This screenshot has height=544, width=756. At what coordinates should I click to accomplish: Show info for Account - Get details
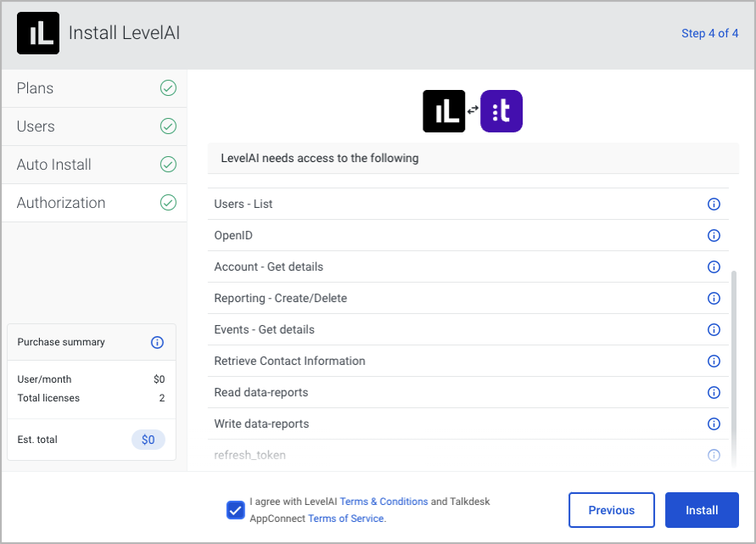714,266
